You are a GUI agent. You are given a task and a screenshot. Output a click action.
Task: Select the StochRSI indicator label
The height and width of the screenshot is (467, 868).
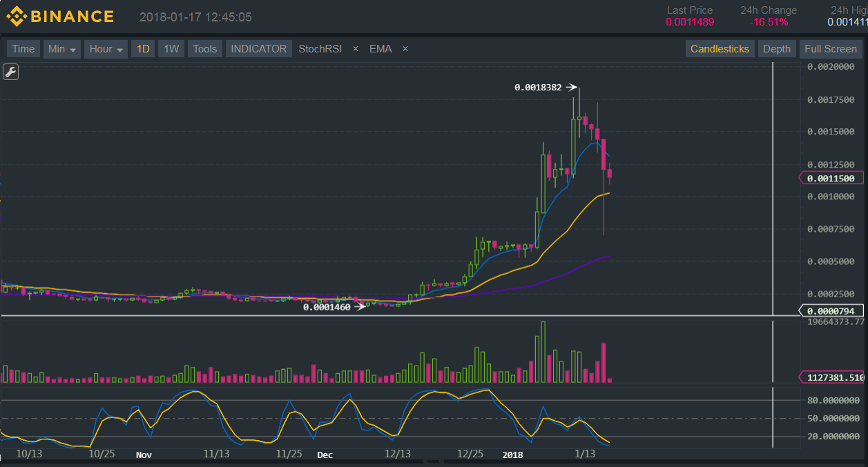coord(320,49)
